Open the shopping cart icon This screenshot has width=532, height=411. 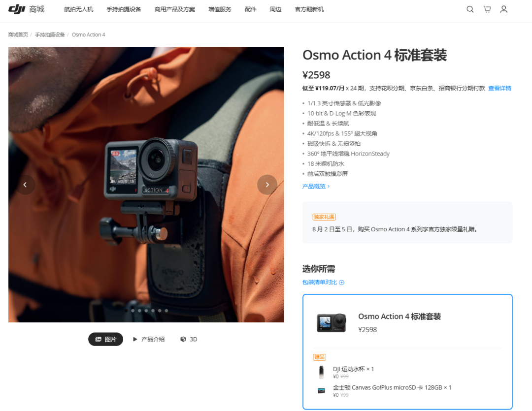pos(487,9)
